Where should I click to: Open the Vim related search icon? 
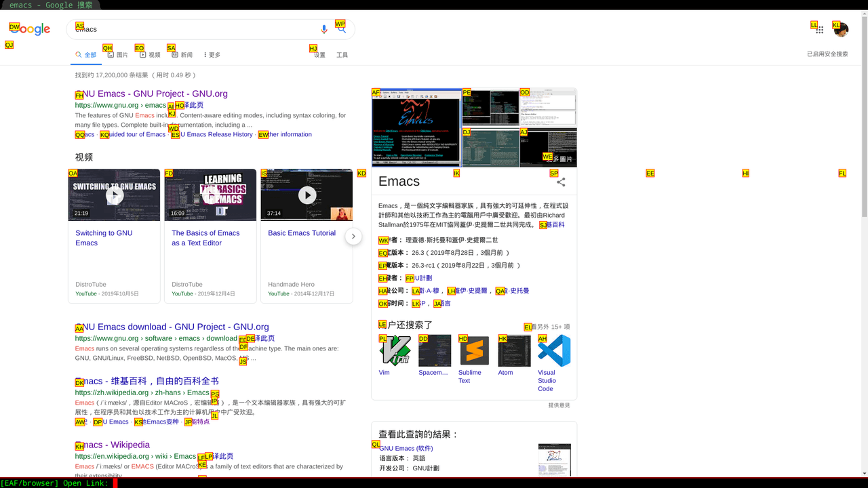coord(395,350)
